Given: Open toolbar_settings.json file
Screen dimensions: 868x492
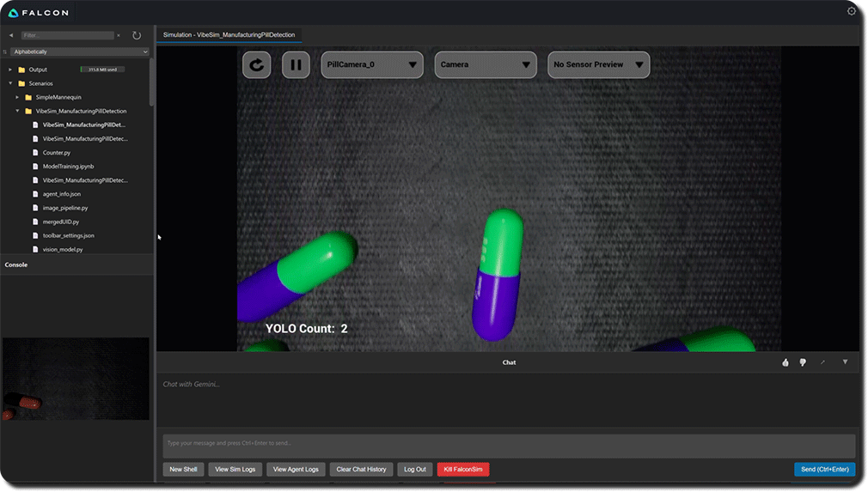Looking at the screenshot, I should 68,235.
